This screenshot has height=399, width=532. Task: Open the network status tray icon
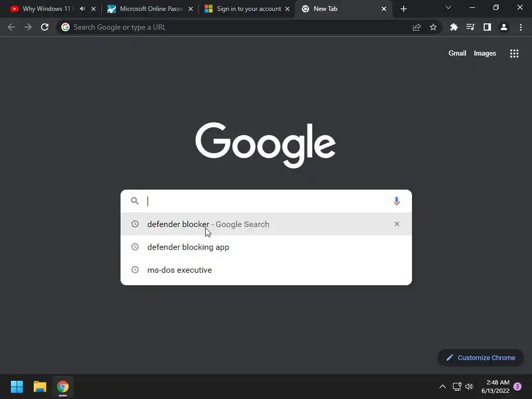[457, 387]
